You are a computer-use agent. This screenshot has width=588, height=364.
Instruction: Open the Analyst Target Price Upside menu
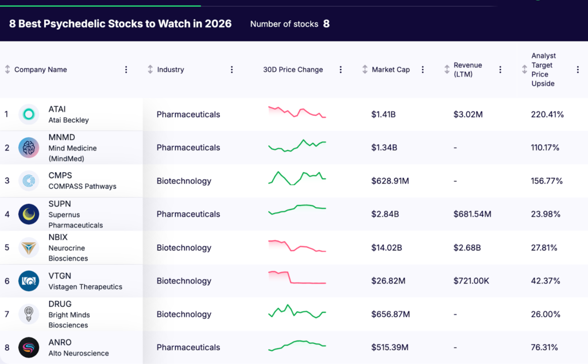[x=577, y=69]
